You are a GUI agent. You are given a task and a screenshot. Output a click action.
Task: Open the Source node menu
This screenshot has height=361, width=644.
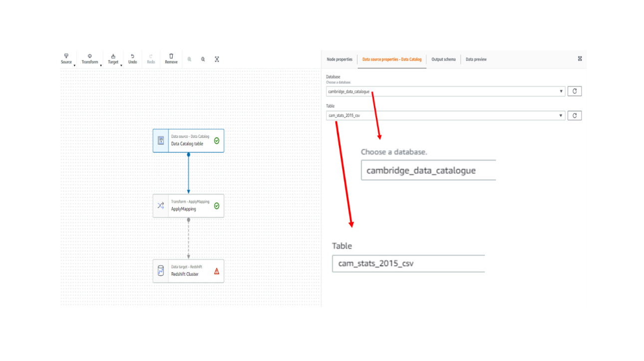click(66, 59)
